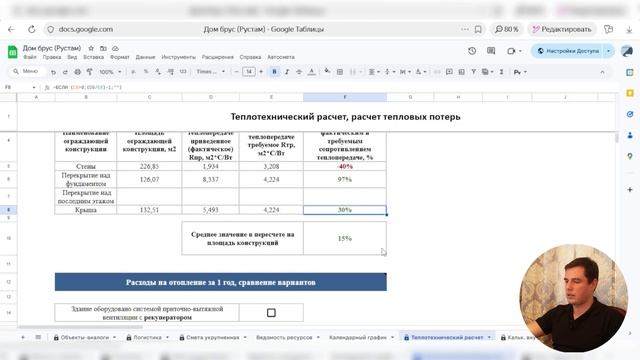Open the name box cell reference dropdown
The width and height of the screenshot is (640, 360).
pos(34,87)
